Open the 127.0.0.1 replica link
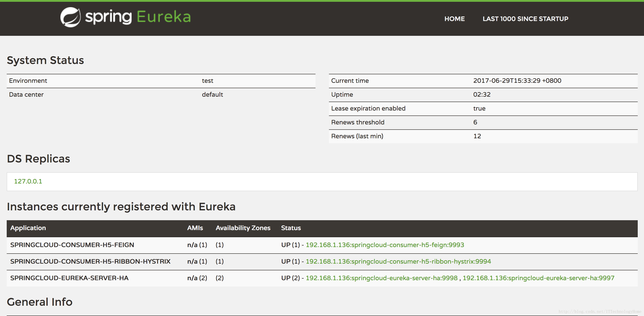This screenshot has width=644, height=316. [28, 181]
